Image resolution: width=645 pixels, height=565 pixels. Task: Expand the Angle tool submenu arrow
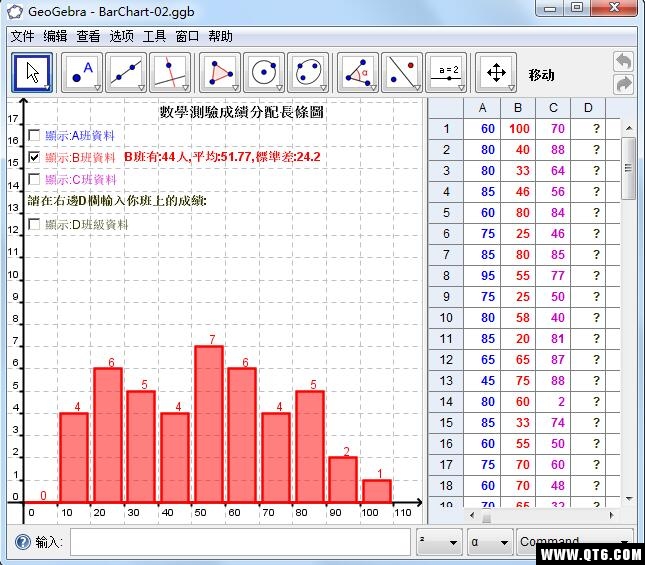pyautogui.click(x=373, y=88)
